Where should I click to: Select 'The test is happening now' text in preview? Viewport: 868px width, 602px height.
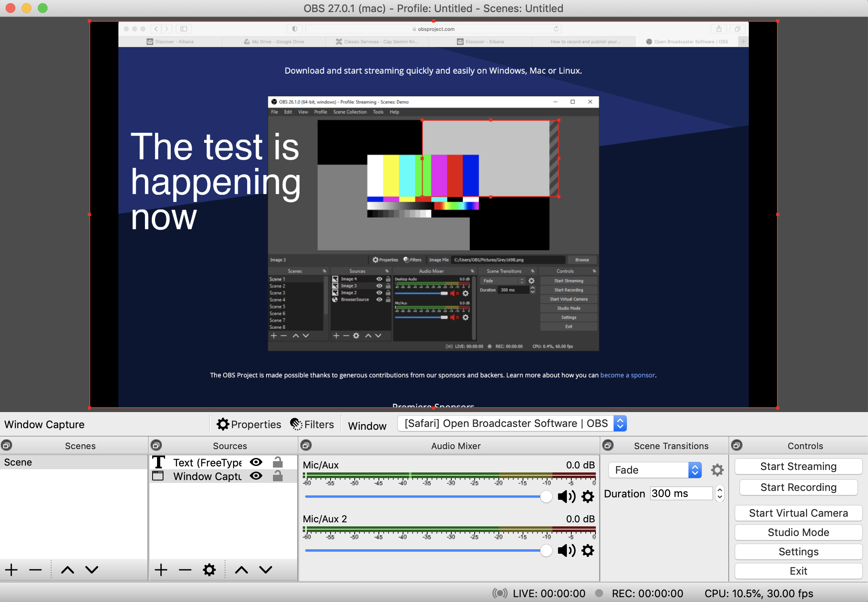click(215, 181)
